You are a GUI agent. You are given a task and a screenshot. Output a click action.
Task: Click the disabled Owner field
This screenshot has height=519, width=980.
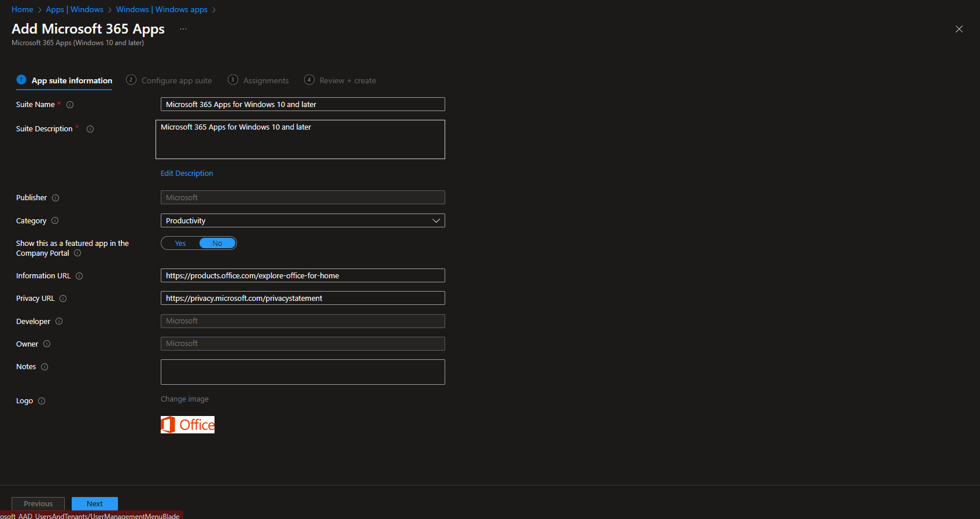[x=303, y=344]
